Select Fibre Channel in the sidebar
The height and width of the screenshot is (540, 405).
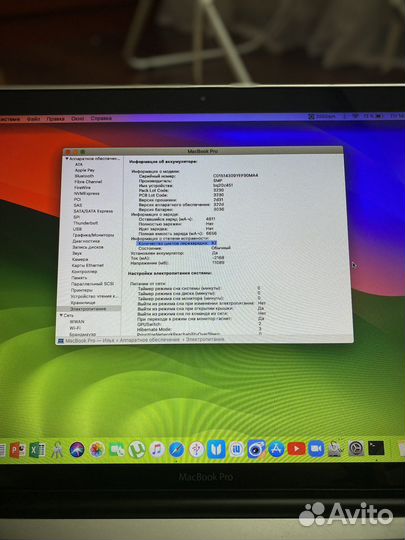point(88,181)
